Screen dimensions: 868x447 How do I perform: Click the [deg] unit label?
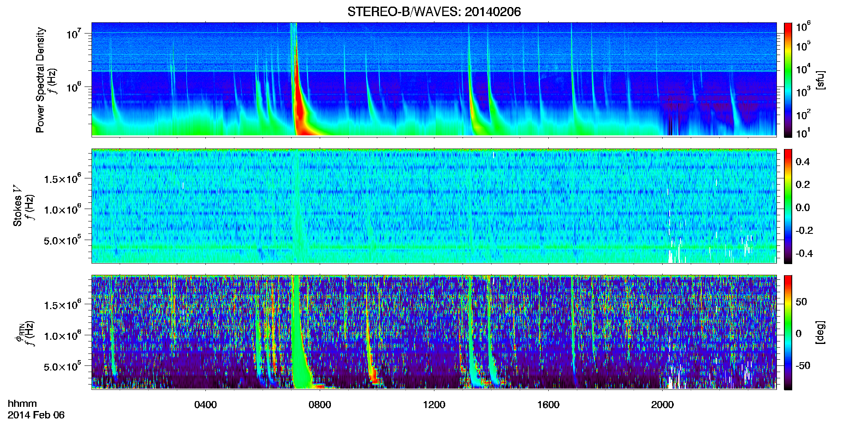pos(820,332)
